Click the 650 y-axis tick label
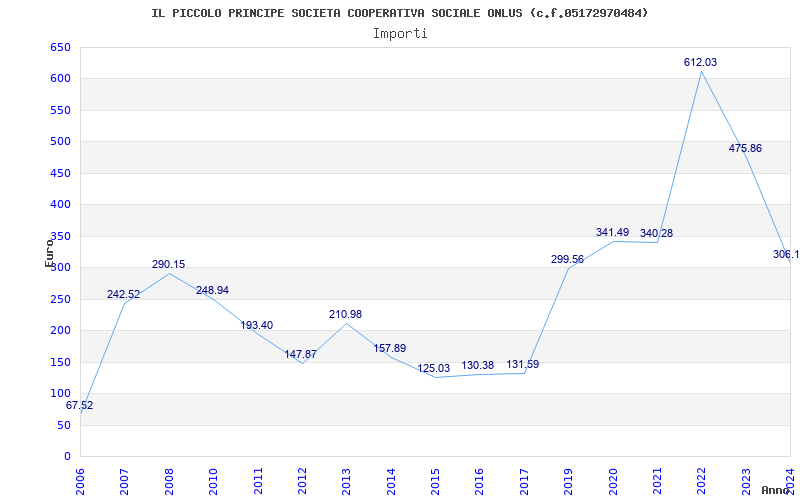 pyautogui.click(x=60, y=47)
